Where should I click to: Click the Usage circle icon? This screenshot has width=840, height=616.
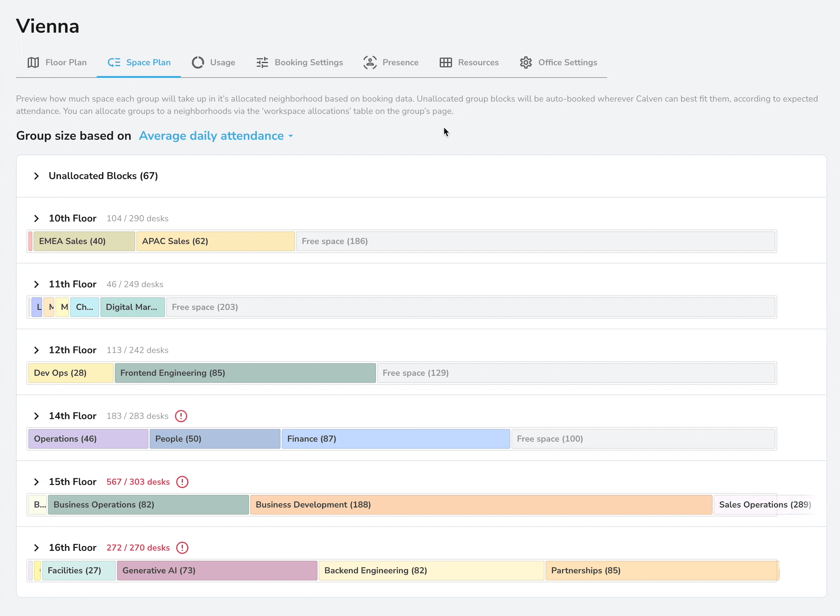[x=198, y=62]
